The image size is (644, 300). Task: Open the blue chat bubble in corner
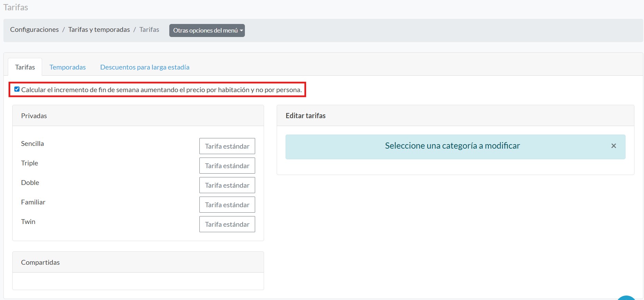(x=627, y=298)
